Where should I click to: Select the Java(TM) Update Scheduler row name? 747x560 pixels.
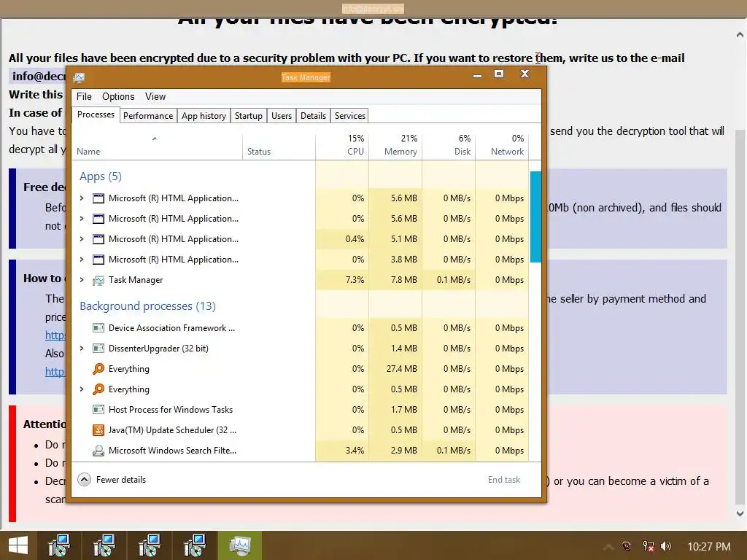pyautogui.click(x=172, y=430)
